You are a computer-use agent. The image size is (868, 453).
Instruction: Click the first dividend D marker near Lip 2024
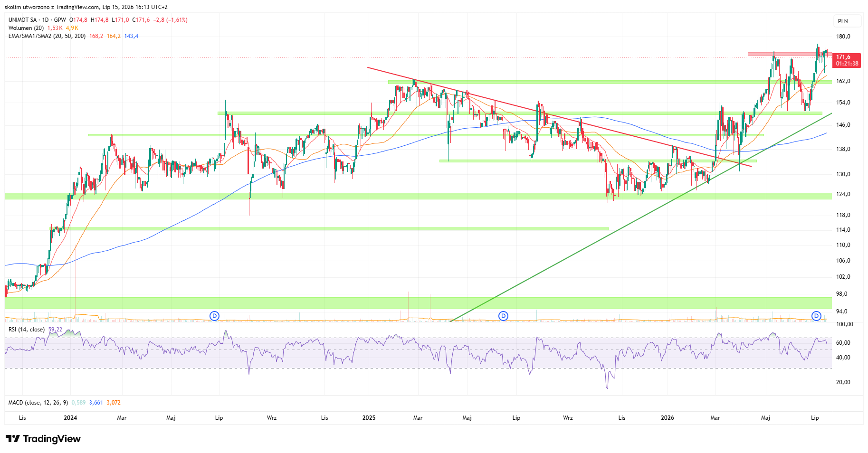(x=215, y=316)
